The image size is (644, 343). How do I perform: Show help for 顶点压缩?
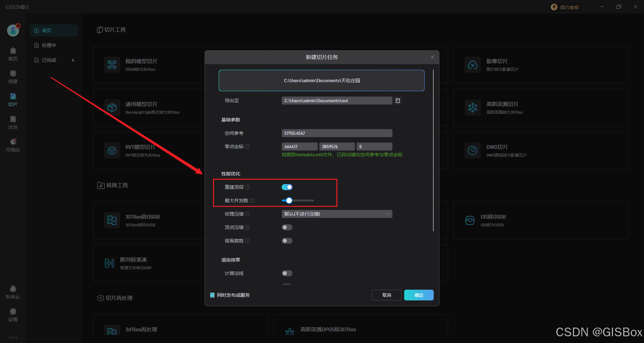(x=247, y=227)
